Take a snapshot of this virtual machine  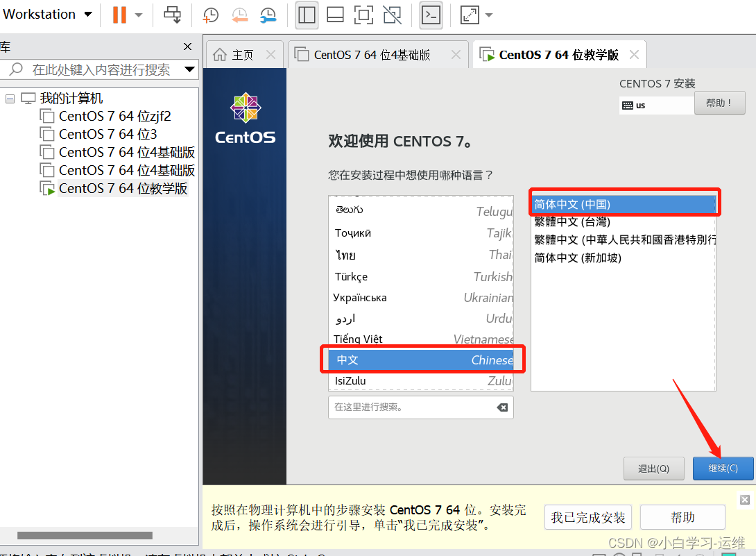[210, 15]
